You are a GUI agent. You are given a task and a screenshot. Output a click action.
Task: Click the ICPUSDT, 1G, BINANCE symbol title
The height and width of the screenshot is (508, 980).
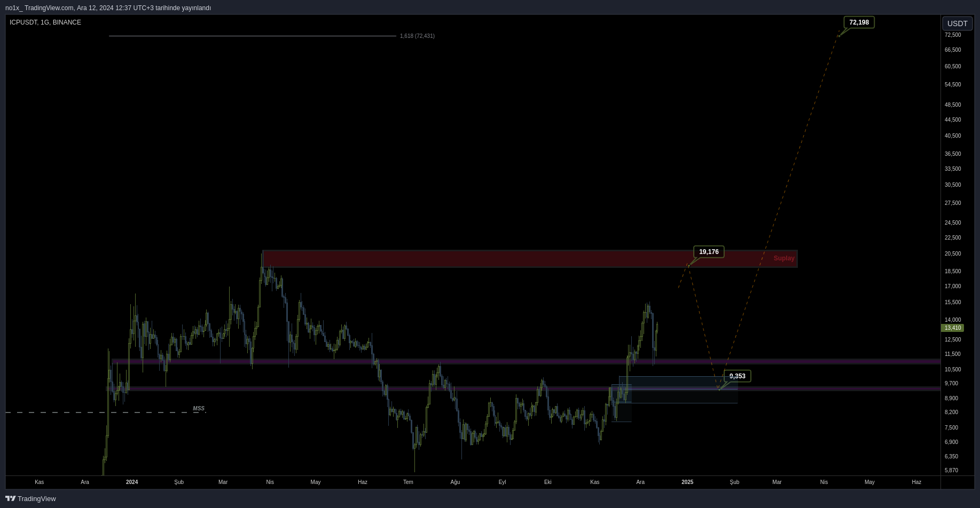(x=45, y=22)
